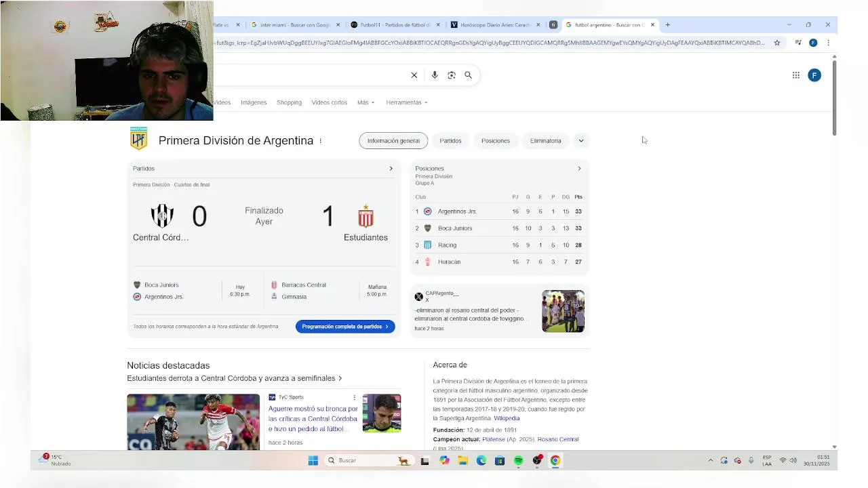Select Racing standings row
Screen dimensions: 868x488
click(499, 245)
